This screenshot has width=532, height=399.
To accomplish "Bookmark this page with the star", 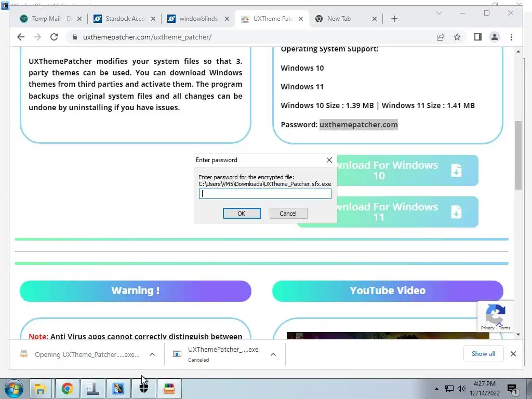I will pyautogui.click(x=457, y=37).
